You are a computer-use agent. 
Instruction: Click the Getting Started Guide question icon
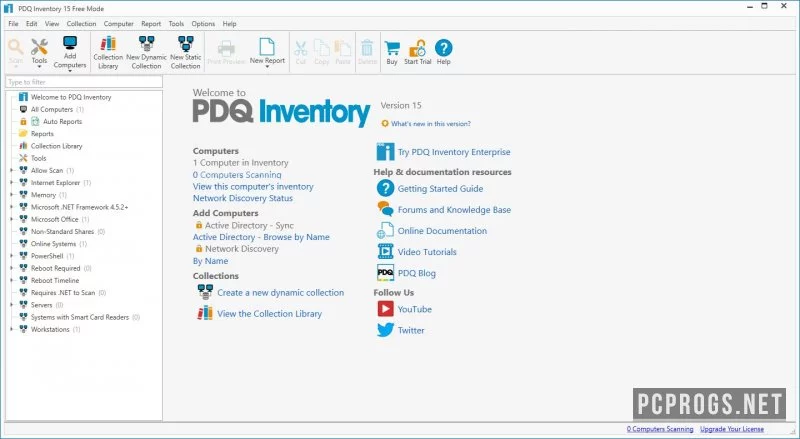pos(385,188)
